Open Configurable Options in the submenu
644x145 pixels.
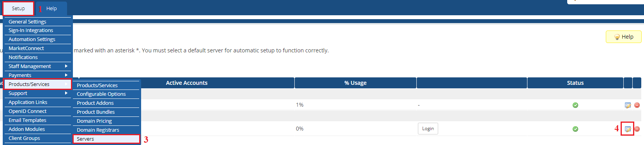click(106, 94)
